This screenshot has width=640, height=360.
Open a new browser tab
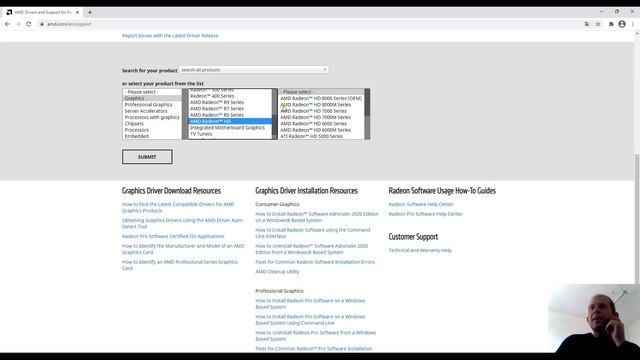(90, 12)
